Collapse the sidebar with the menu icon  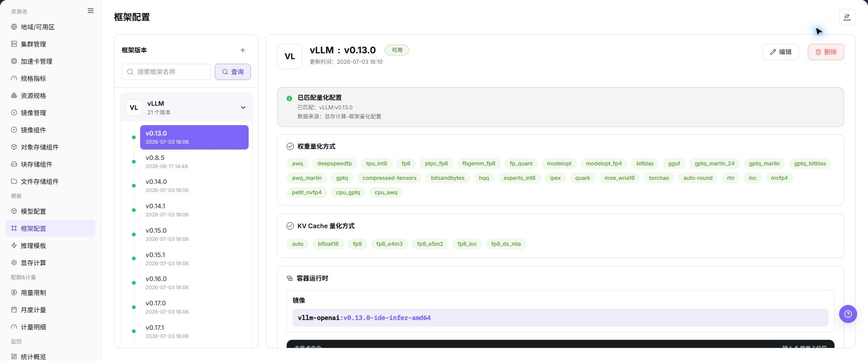(90, 11)
